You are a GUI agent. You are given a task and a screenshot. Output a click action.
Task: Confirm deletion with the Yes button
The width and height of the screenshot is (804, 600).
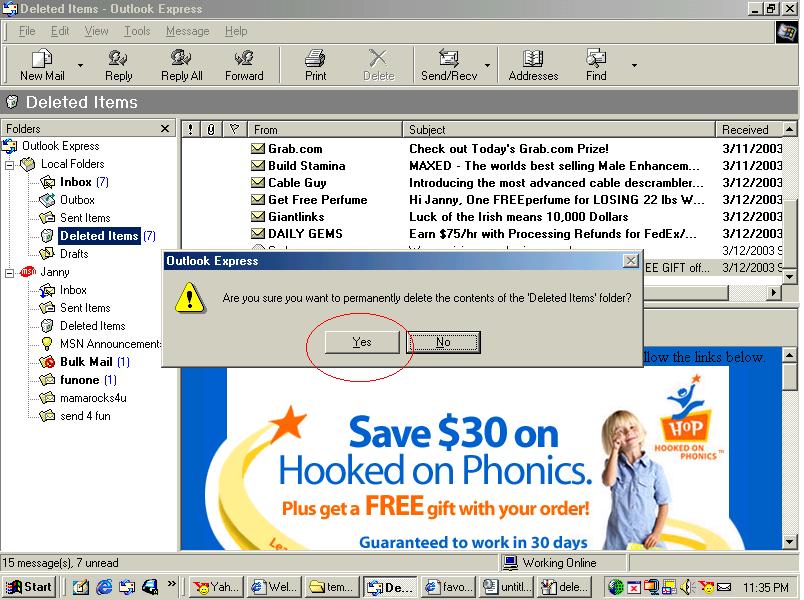point(362,342)
